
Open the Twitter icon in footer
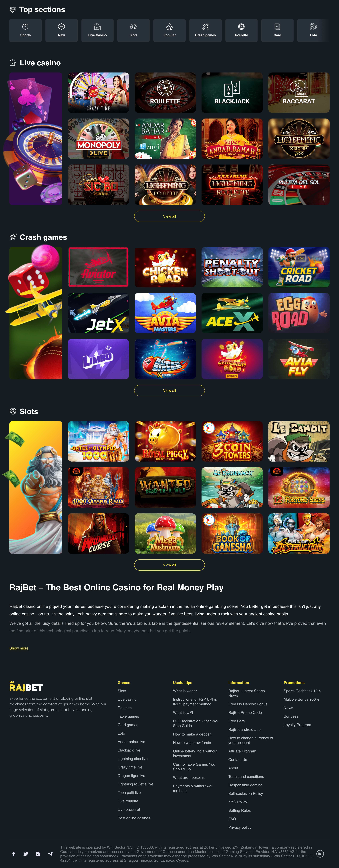click(26, 854)
